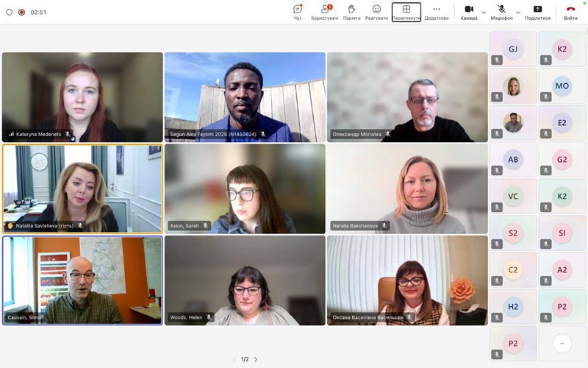This screenshot has width=588, height=368.
Task: Select the MO participant avatar tile
Action: point(562,86)
